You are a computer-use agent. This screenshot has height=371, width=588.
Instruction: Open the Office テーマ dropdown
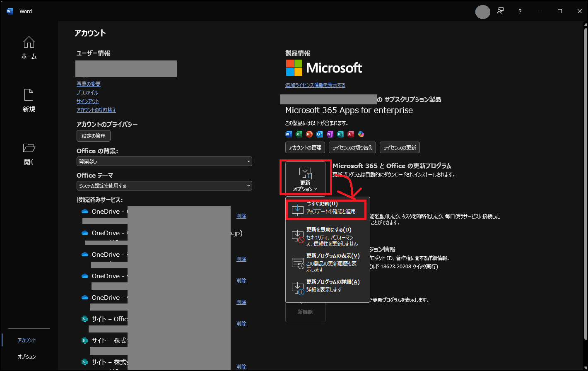164,185
